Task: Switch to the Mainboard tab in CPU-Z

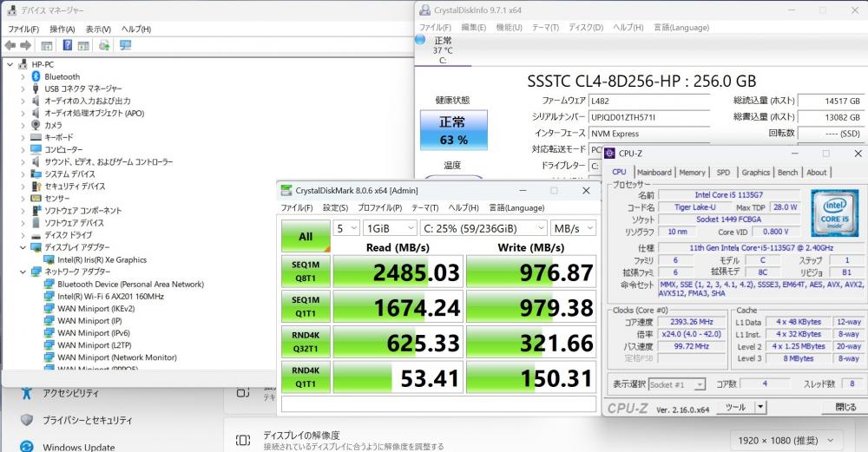Action: pyautogui.click(x=654, y=172)
